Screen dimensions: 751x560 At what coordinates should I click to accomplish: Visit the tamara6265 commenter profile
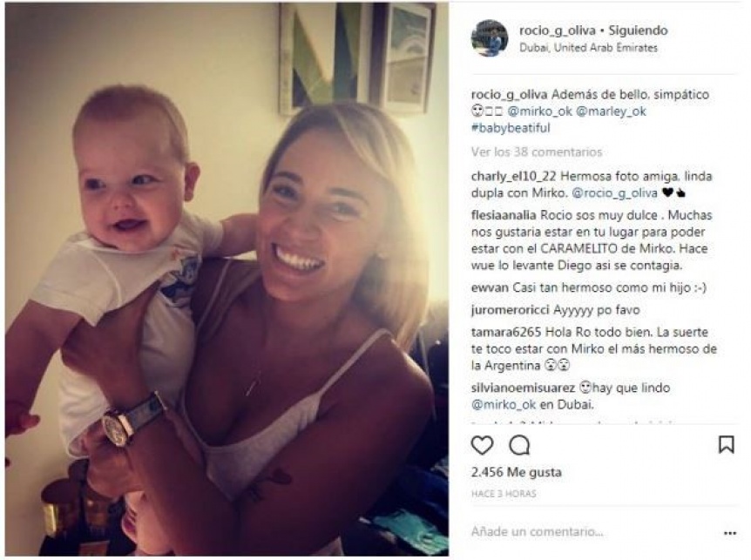(506, 332)
